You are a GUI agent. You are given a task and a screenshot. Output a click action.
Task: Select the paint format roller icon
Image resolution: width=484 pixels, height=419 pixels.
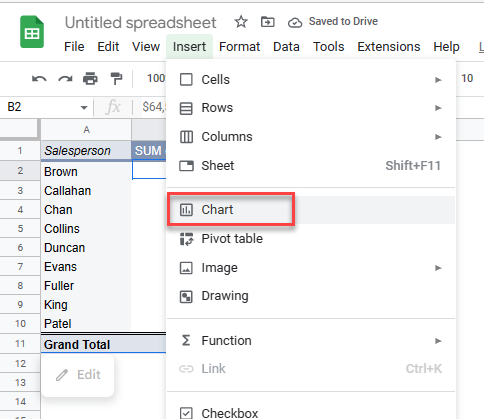[x=116, y=79]
